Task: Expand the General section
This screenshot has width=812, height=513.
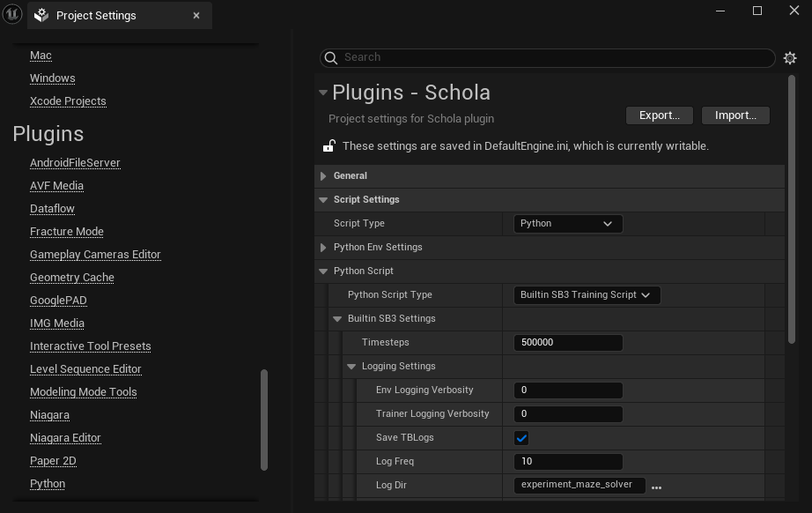Action: coord(323,176)
